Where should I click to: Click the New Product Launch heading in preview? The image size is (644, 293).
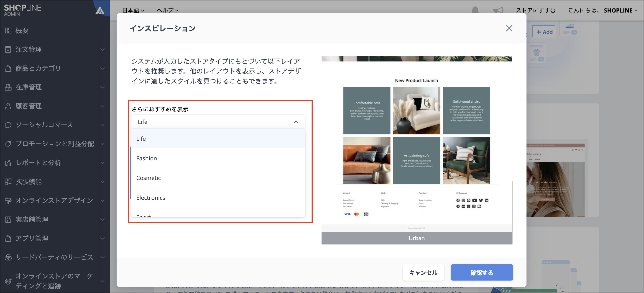click(417, 81)
